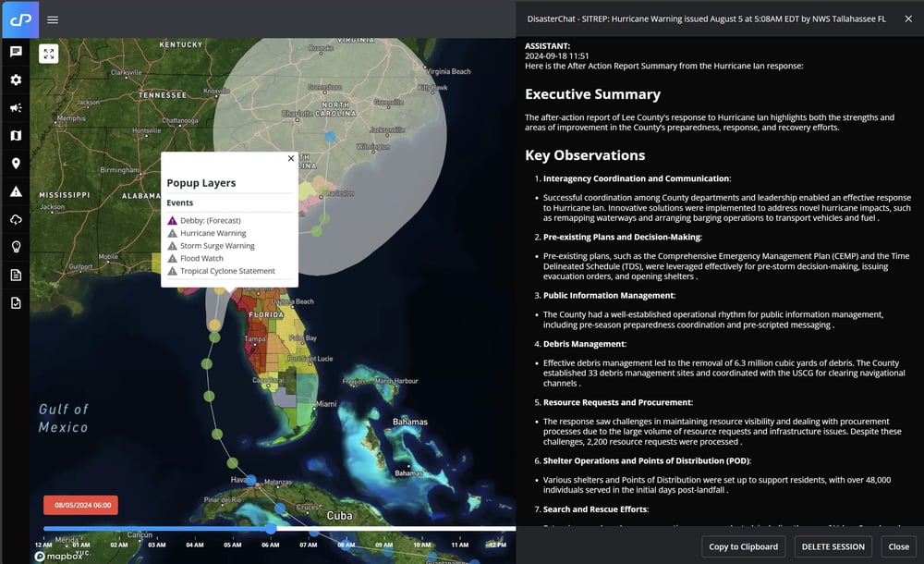
Task: Click the timeline slider handle
Action: click(271, 529)
